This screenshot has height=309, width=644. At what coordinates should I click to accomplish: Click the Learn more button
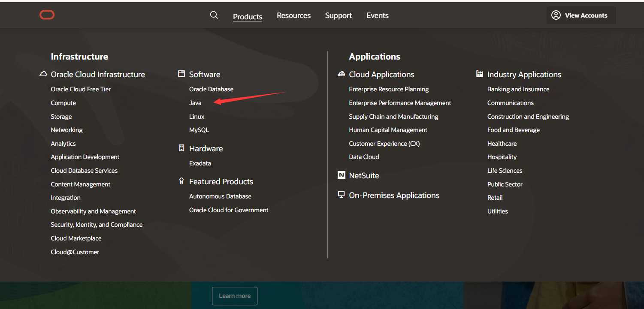click(235, 296)
